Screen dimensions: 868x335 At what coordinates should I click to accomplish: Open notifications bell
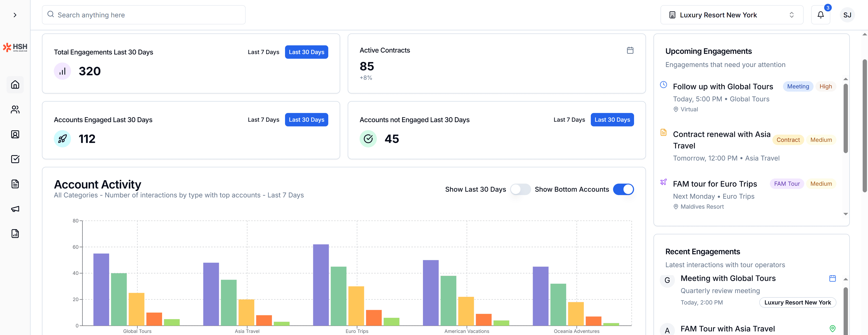[821, 15]
